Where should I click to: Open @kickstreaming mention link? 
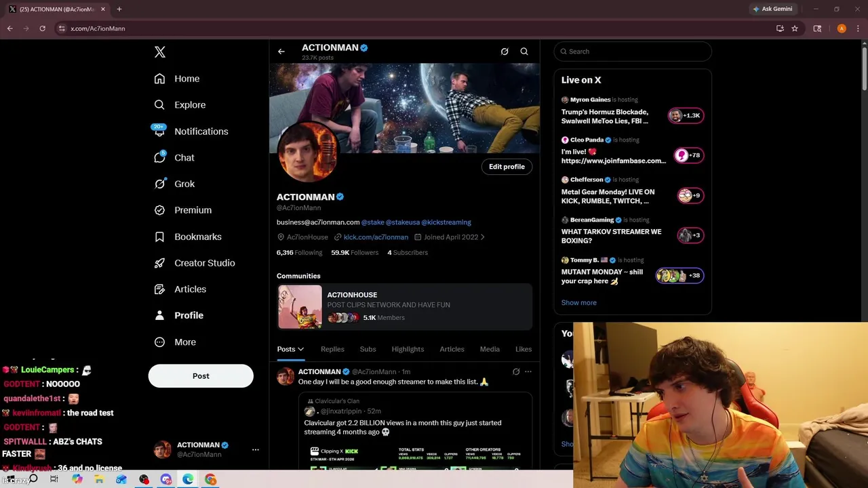point(446,222)
